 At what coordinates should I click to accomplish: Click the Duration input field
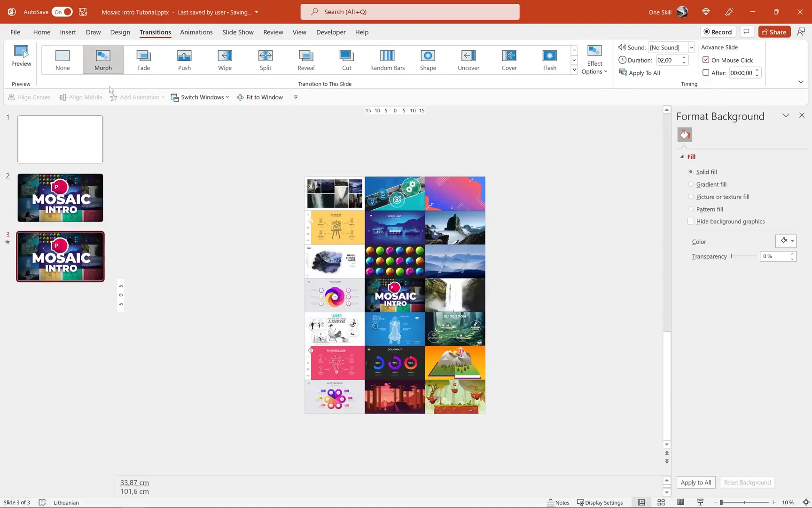[x=667, y=60]
